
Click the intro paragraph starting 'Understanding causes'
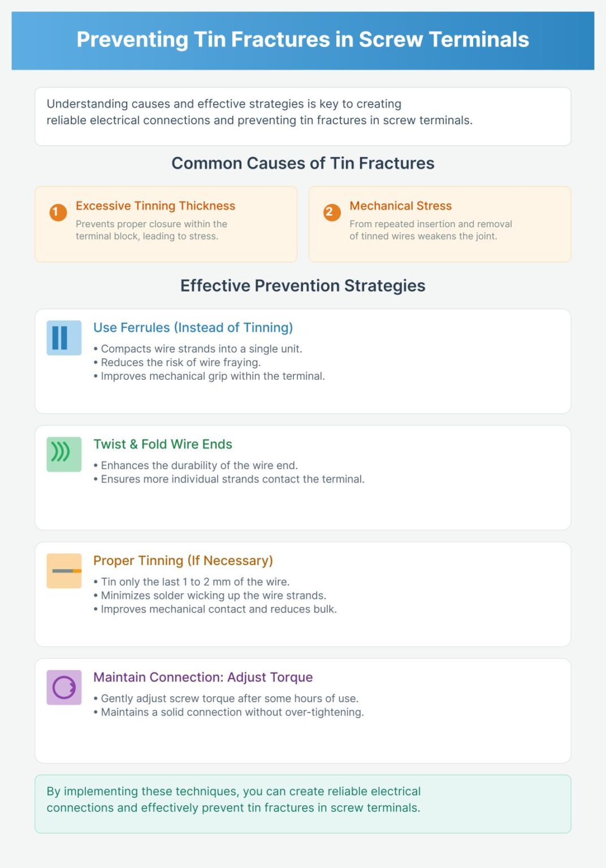tap(259, 112)
